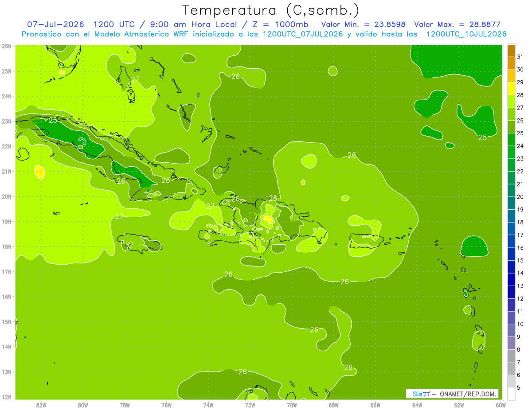Viewport: 532px width, 411px height.
Task: Click the "19N" latitude axis label
Action: pyautogui.click(x=6, y=221)
